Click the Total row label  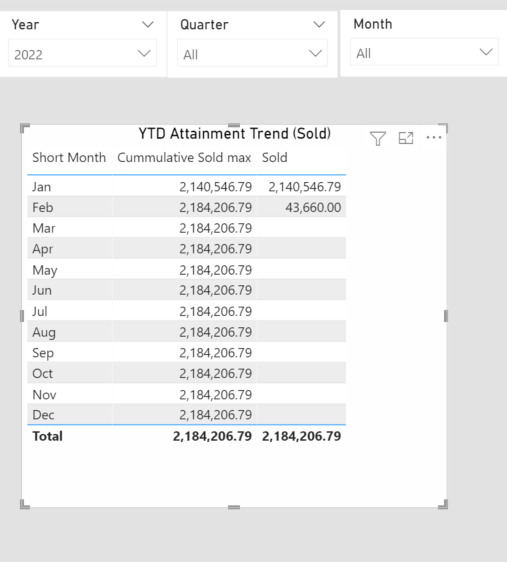pyautogui.click(x=47, y=436)
